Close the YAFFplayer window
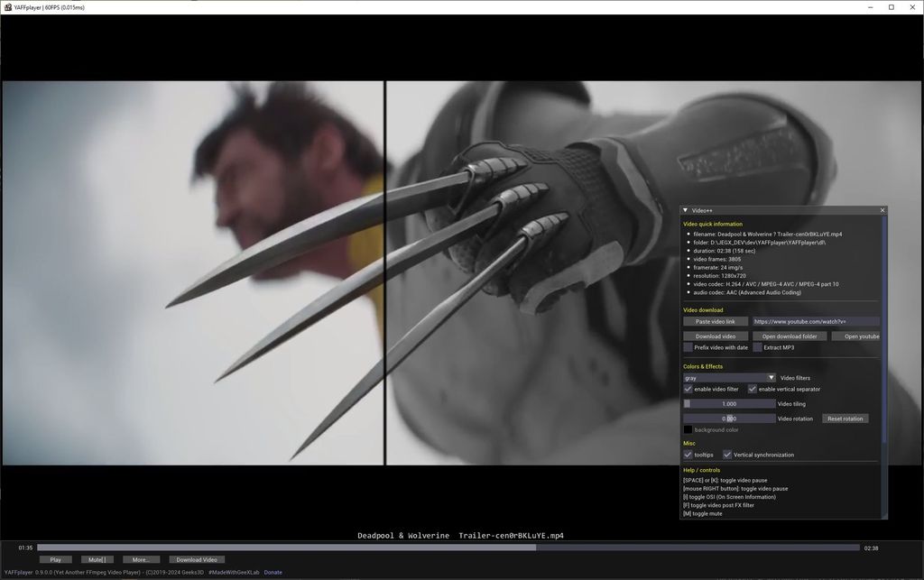The image size is (924, 580). pos(911,7)
